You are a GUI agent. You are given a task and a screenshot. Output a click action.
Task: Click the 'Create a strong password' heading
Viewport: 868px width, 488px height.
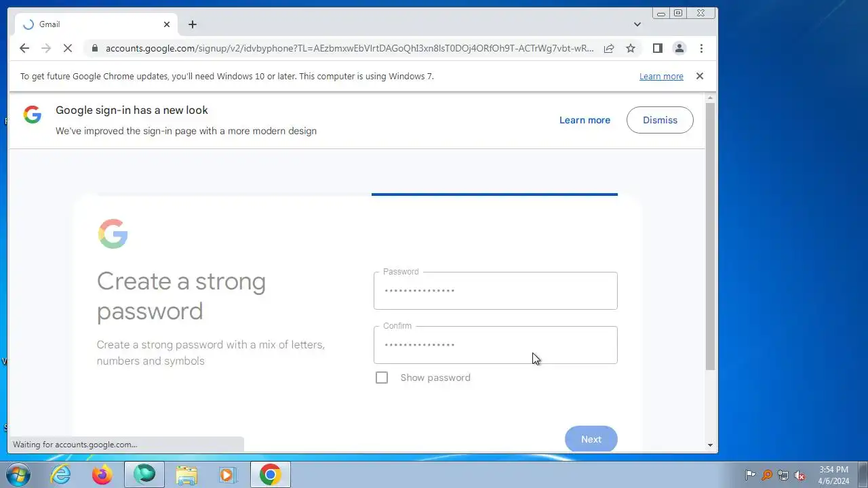coord(181,296)
